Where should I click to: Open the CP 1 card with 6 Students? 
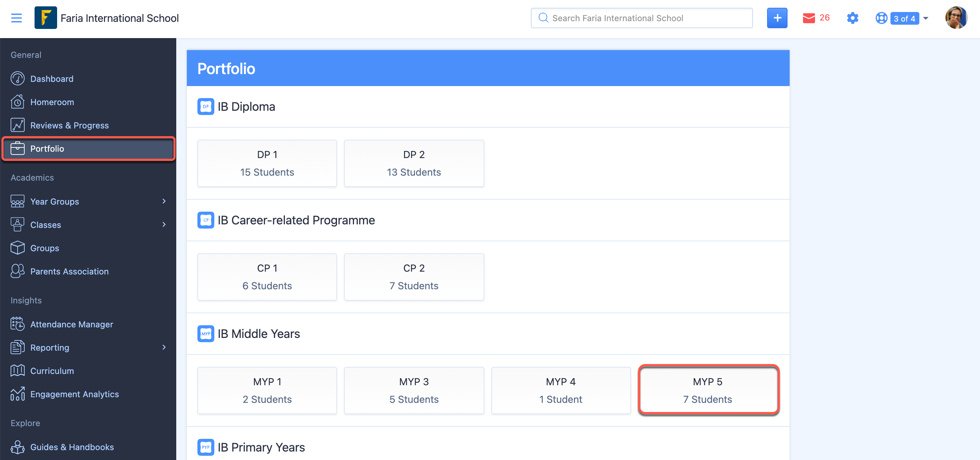click(267, 277)
